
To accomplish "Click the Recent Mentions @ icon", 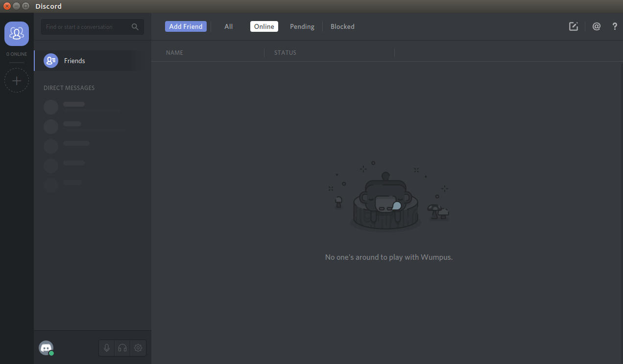I will pos(596,26).
